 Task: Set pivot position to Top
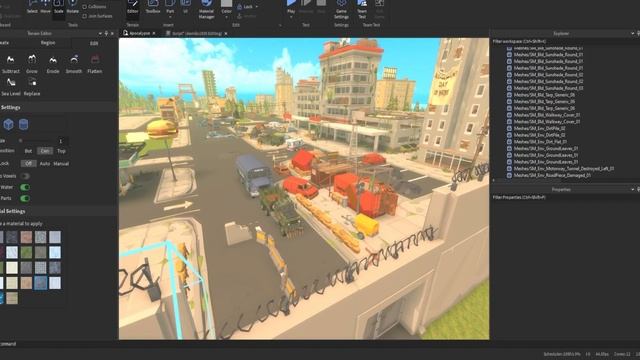click(61, 151)
